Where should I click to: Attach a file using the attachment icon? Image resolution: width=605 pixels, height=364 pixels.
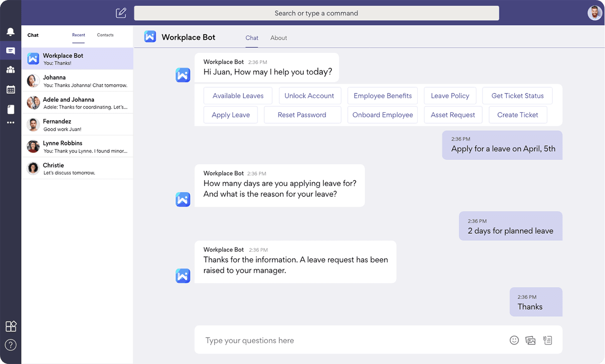coord(547,340)
